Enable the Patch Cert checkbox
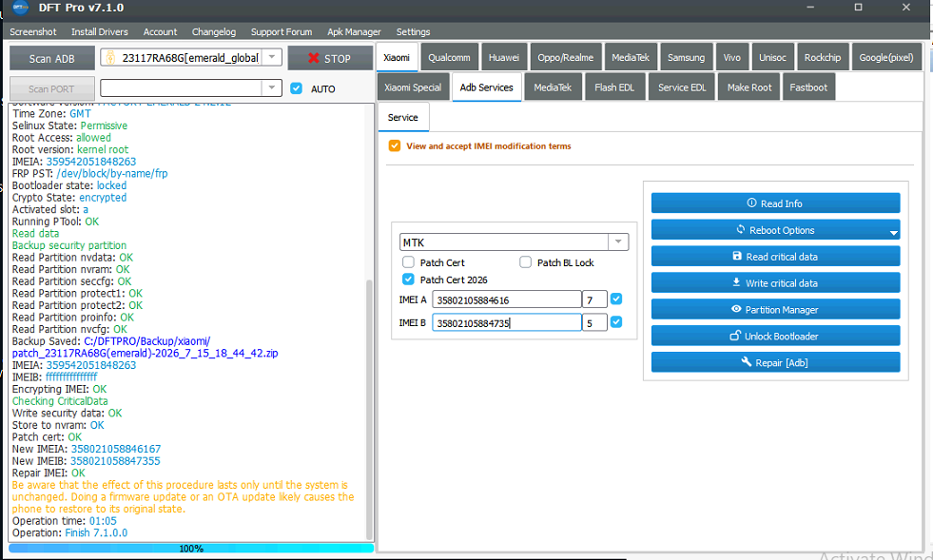This screenshot has width=933, height=560. pyautogui.click(x=408, y=261)
